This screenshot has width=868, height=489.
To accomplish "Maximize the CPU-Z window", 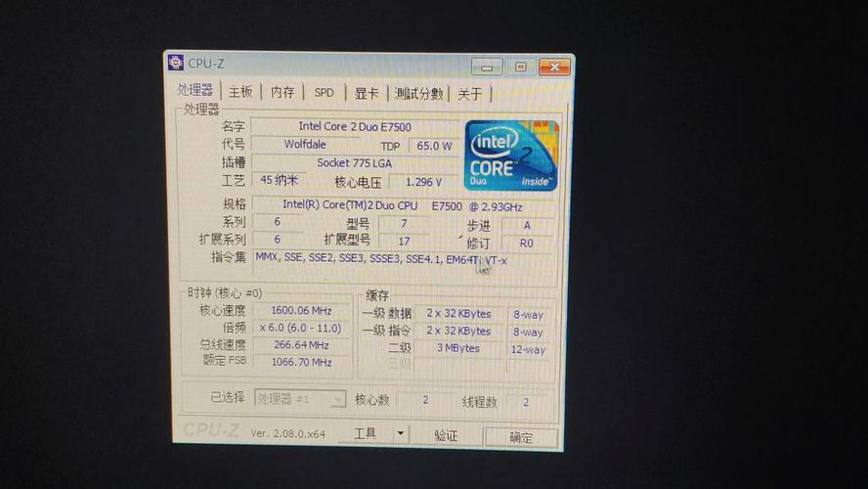I will coord(520,67).
